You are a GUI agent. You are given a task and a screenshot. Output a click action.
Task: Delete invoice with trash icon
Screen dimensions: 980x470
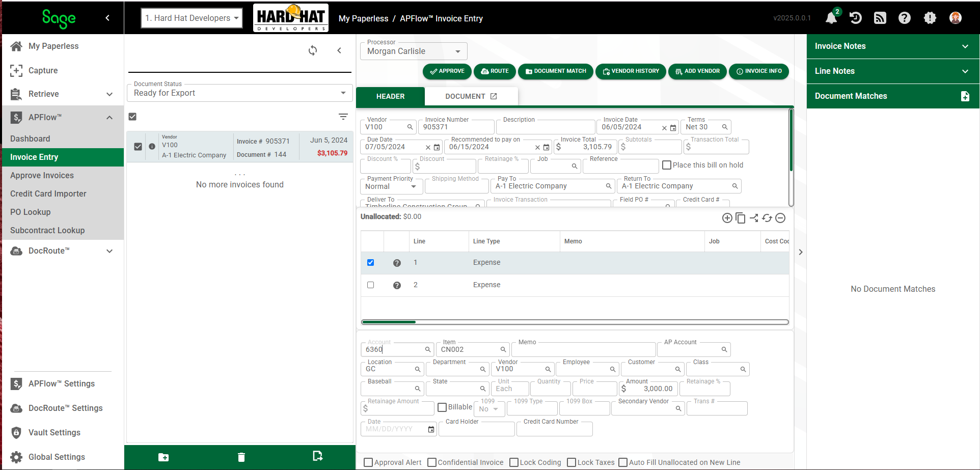click(241, 457)
